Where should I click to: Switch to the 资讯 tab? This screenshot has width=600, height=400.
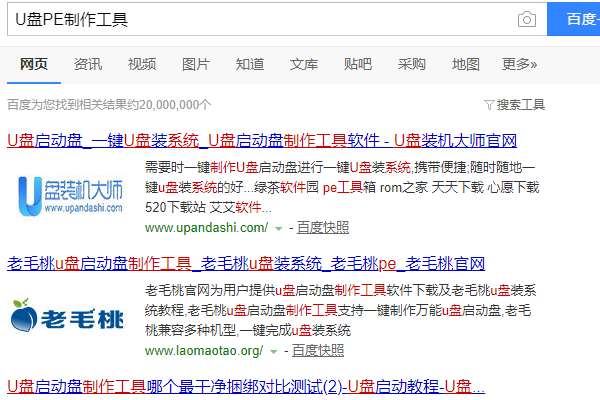tap(88, 64)
